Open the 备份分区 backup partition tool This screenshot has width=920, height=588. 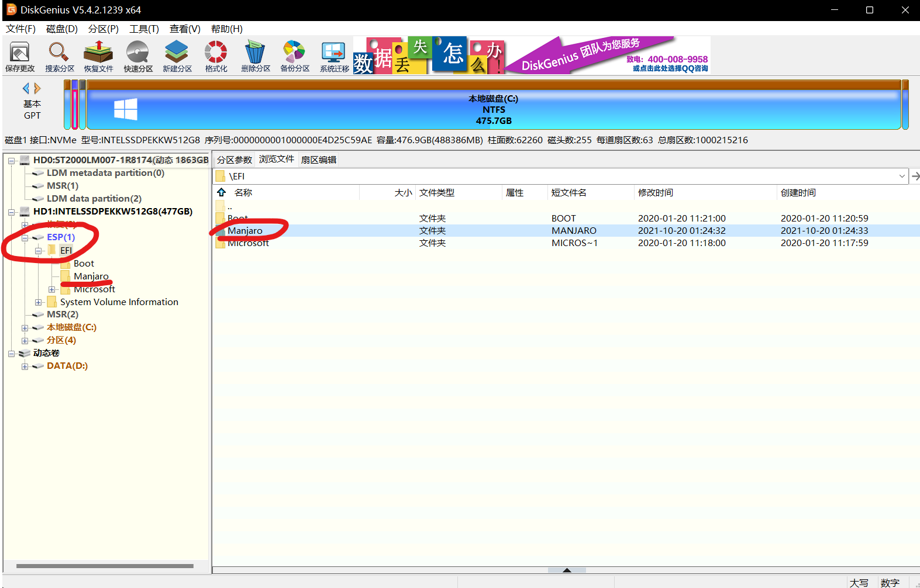(295, 56)
